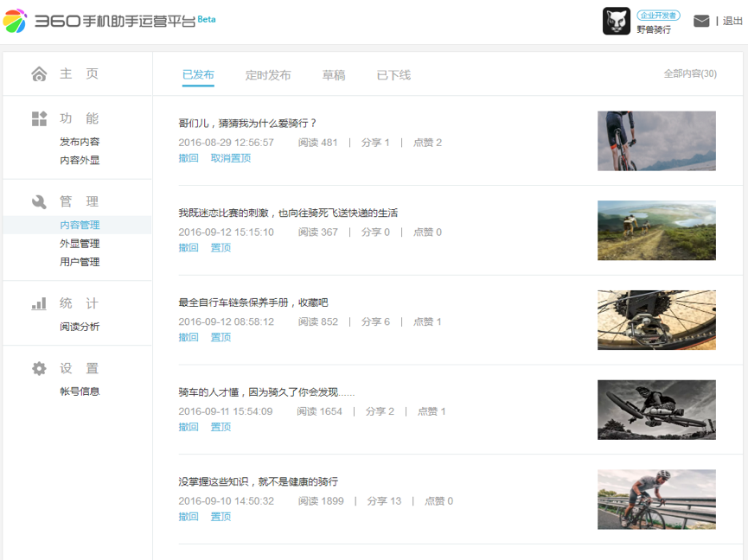Click the dirt road thumbnail of the 迷恋比赛 article
The height and width of the screenshot is (560, 748).
656,231
